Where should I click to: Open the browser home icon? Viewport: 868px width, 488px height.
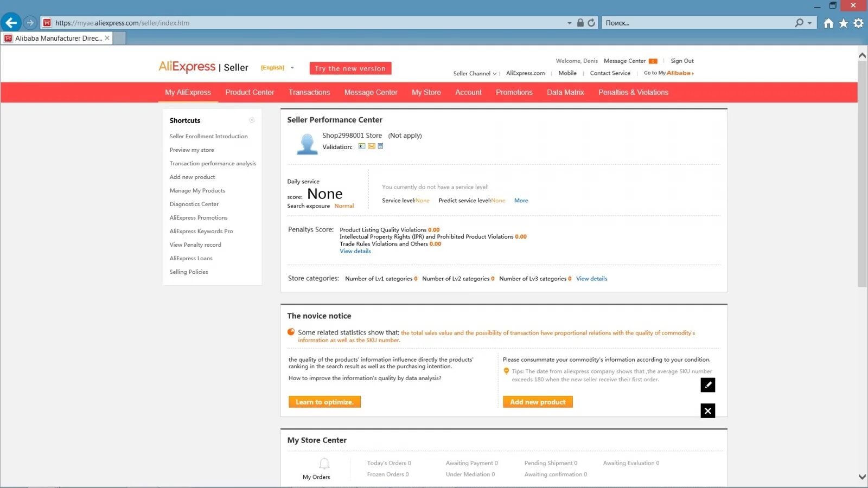point(828,23)
